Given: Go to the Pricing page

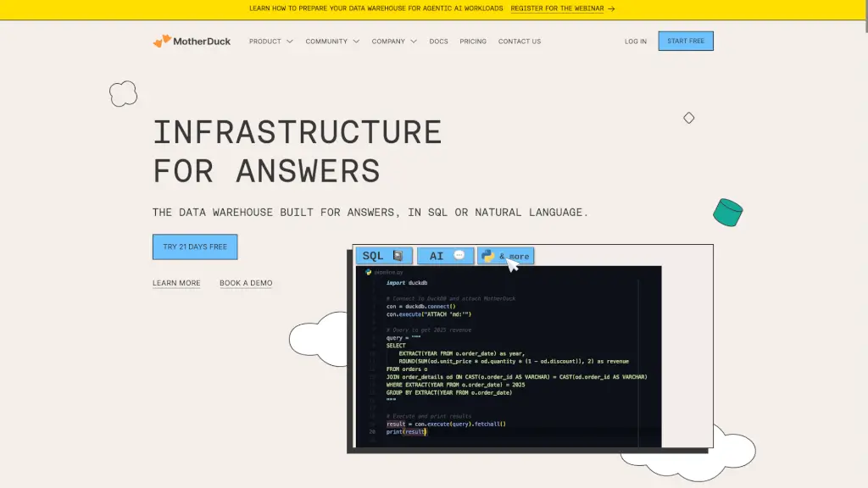Looking at the screenshot, I should tap(473, 42).
